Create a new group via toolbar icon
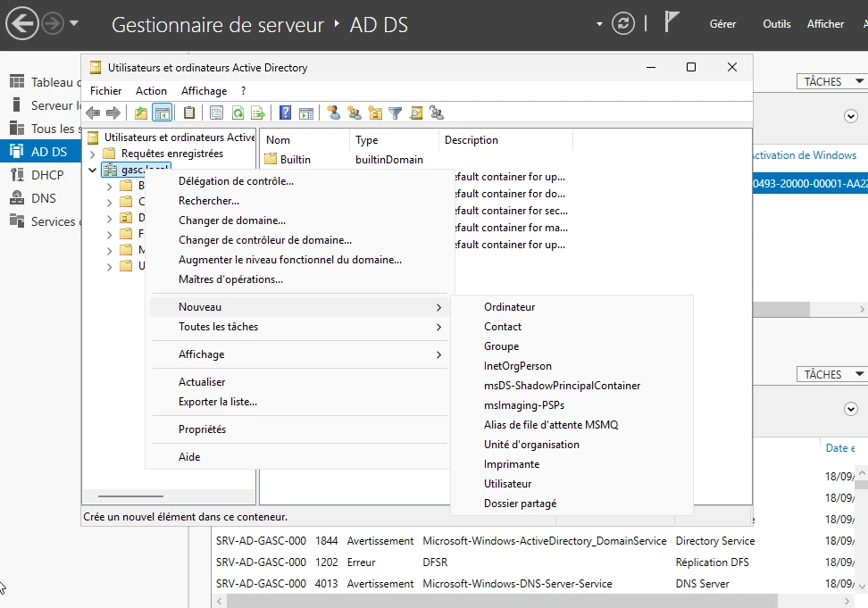The height and width of the screenshot is (608, 868). point(355,113)
